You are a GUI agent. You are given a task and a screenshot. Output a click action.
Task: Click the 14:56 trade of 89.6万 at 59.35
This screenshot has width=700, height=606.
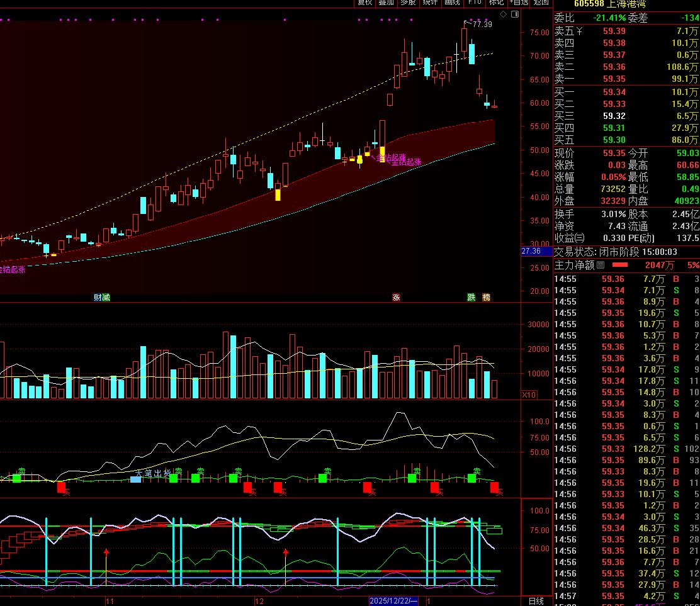(x=626, y=460)
